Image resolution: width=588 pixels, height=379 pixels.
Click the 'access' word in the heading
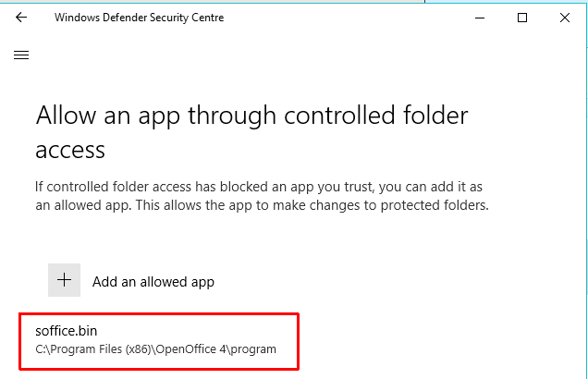(70, 149)
